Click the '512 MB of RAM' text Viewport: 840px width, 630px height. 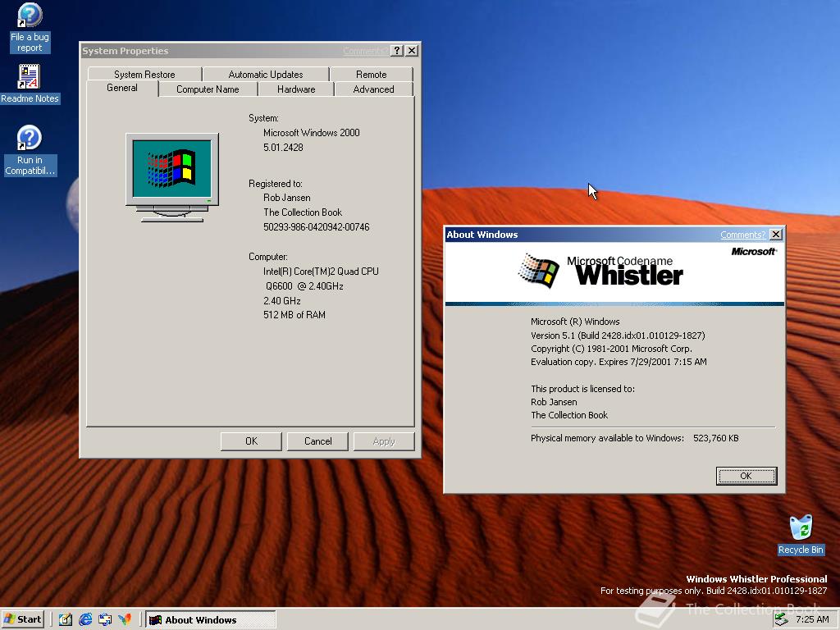[x=294, y=315]
